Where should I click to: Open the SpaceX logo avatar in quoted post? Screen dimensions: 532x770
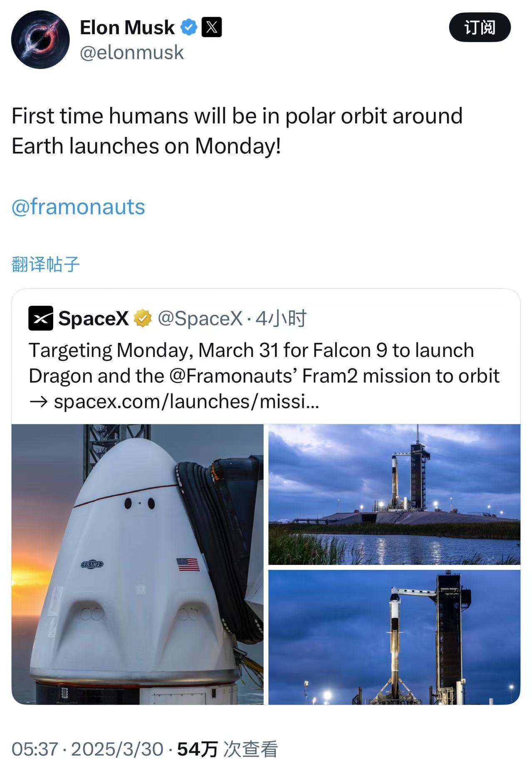click(40, 318)
